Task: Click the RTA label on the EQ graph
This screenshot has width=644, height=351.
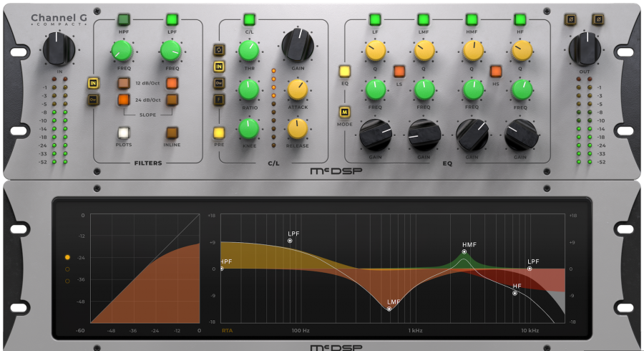Action: point(227,330)
